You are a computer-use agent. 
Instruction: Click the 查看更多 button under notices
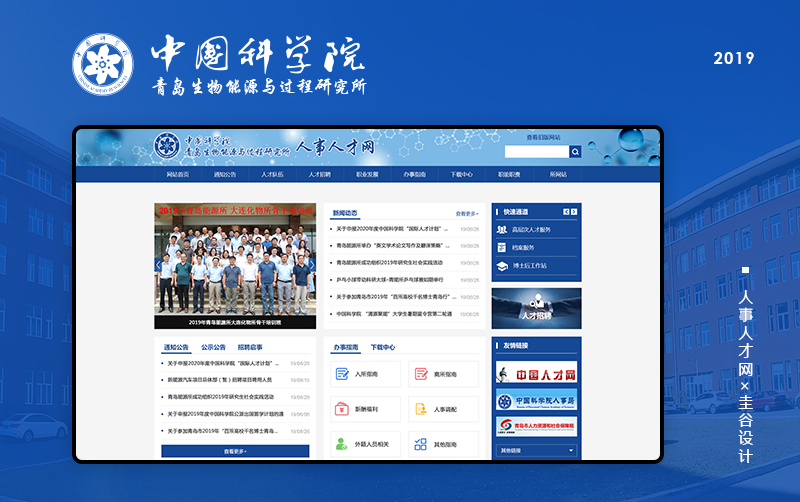235,451
